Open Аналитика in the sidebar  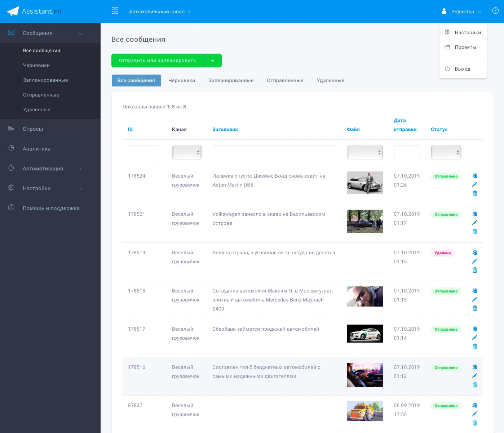click(x=37, y=149)
